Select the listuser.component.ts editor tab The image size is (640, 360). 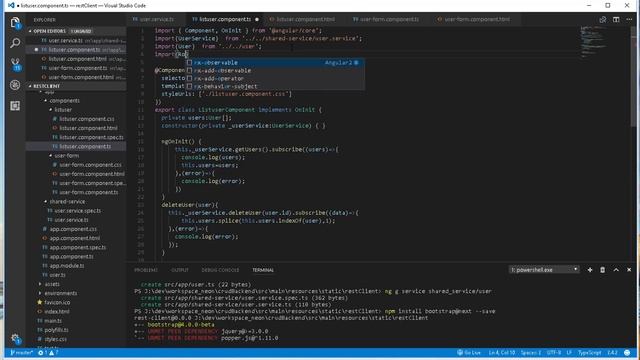tap(225, 19)
